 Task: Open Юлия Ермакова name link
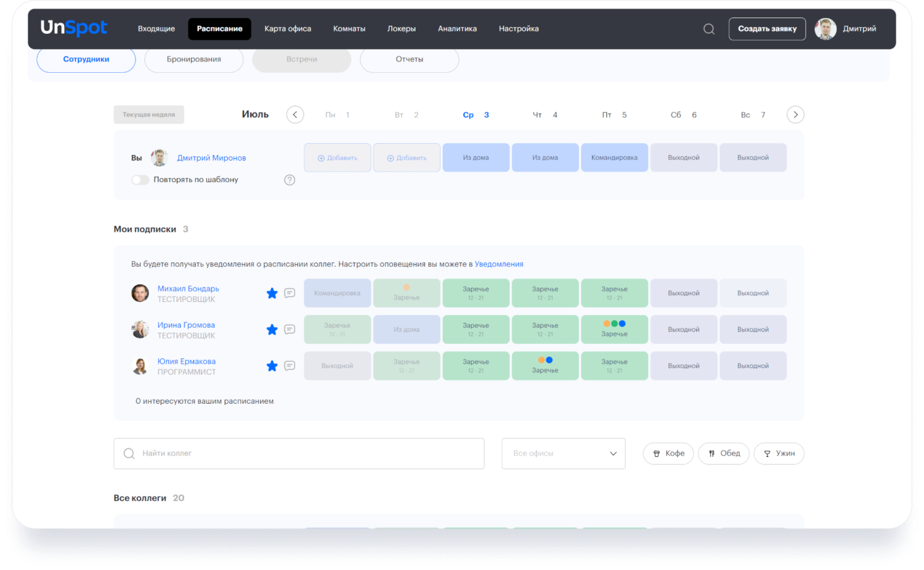click(x=186, y=362)
